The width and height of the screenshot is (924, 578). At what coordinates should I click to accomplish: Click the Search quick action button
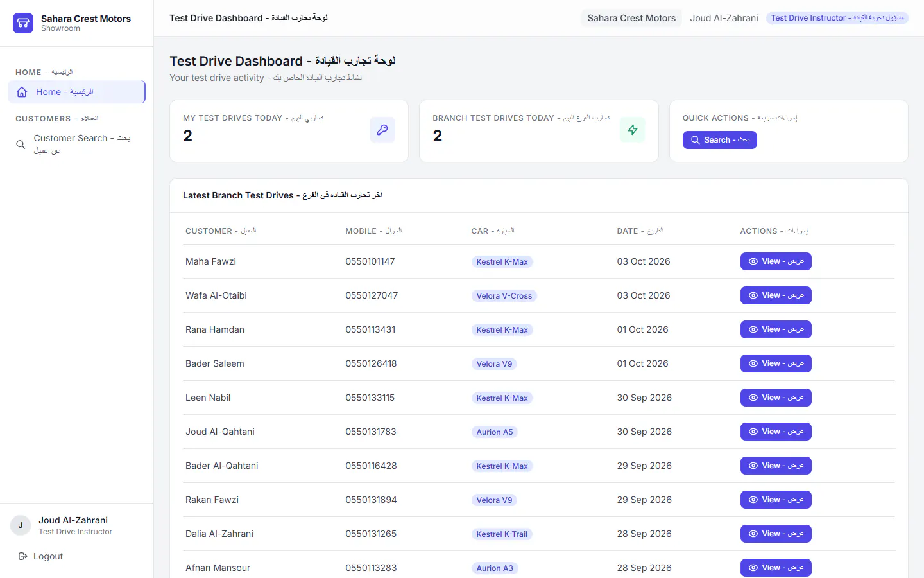(720, 140)
